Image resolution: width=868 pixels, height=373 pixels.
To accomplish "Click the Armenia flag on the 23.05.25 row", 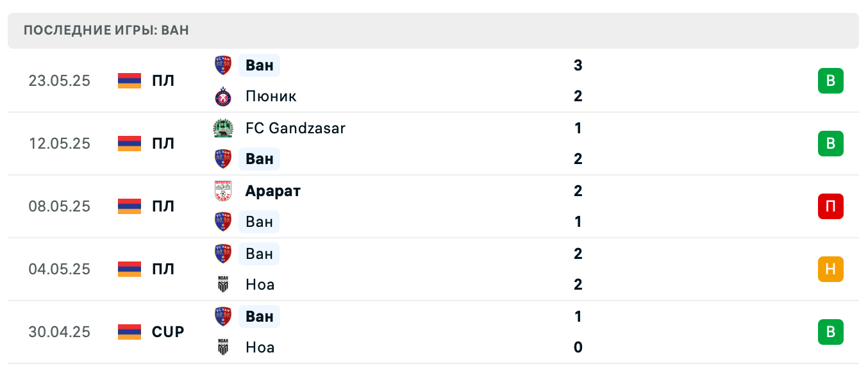I will 129,81.
